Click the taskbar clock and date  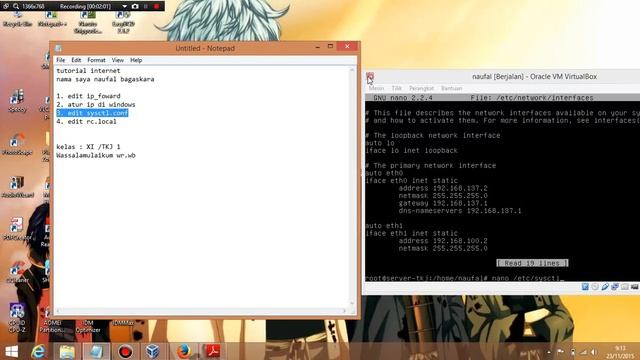click(620, 352)
